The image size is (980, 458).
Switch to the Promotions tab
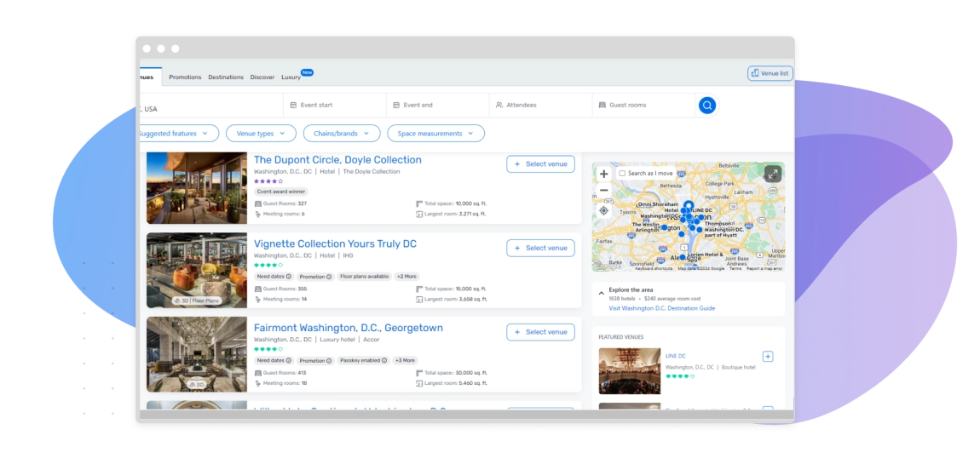(x=185, y=77)
